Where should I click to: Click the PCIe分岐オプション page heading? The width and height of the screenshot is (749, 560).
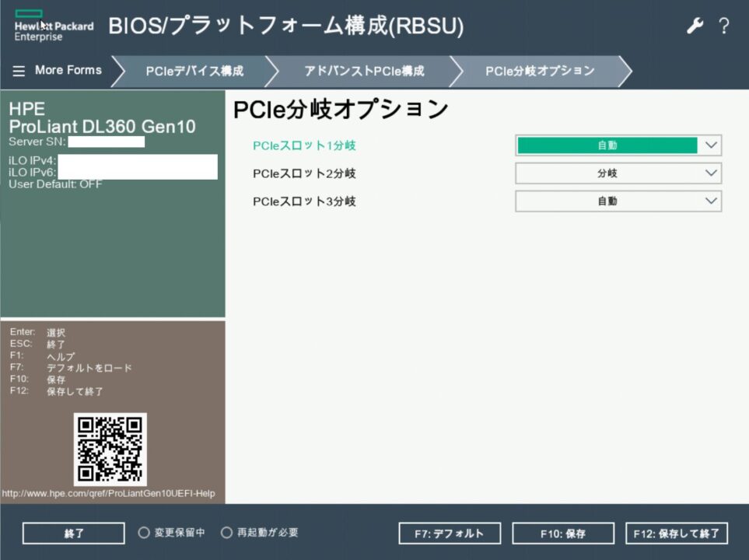341,109
